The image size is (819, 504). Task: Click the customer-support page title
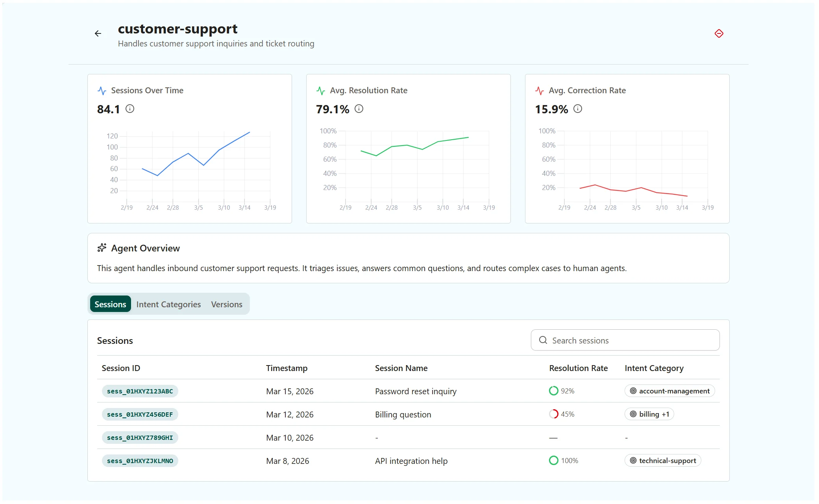(x=177, y=29)
